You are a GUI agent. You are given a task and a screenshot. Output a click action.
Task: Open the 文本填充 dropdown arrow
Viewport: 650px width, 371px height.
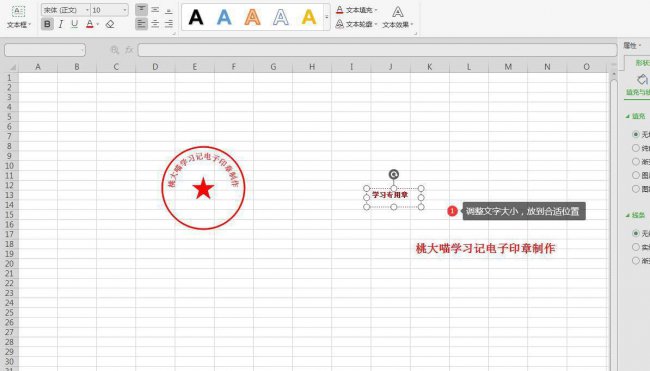(x=376, y=10)
